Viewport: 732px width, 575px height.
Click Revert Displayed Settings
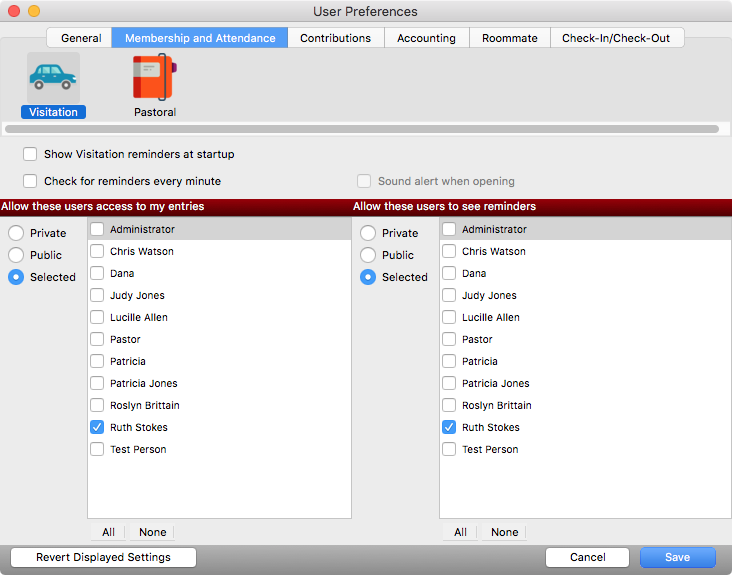coord(103,557)
